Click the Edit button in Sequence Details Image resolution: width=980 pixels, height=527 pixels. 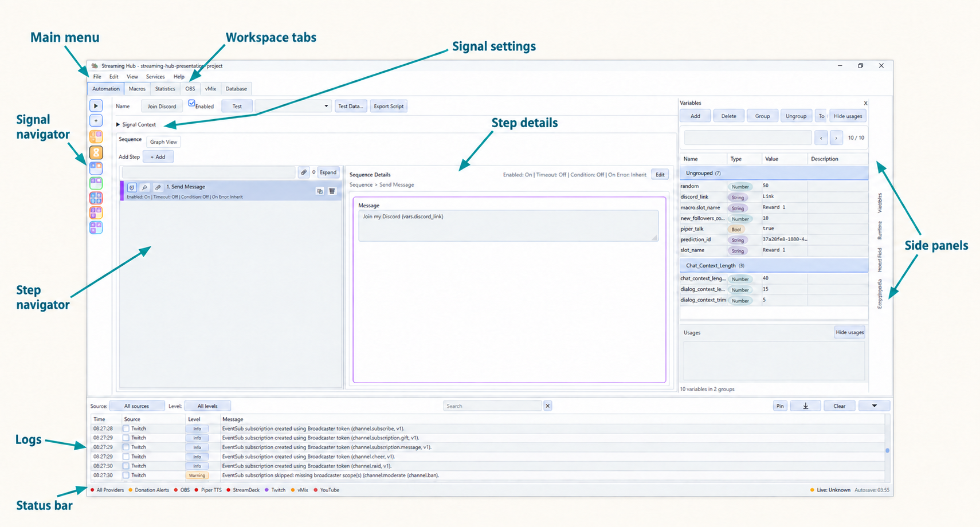click(660, 175)
